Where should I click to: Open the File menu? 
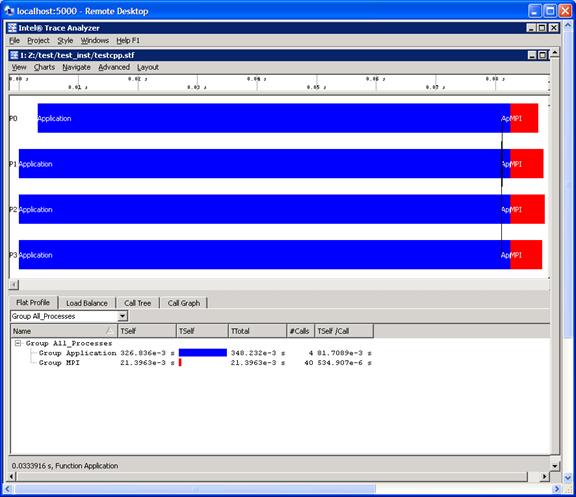click(14, 40)
